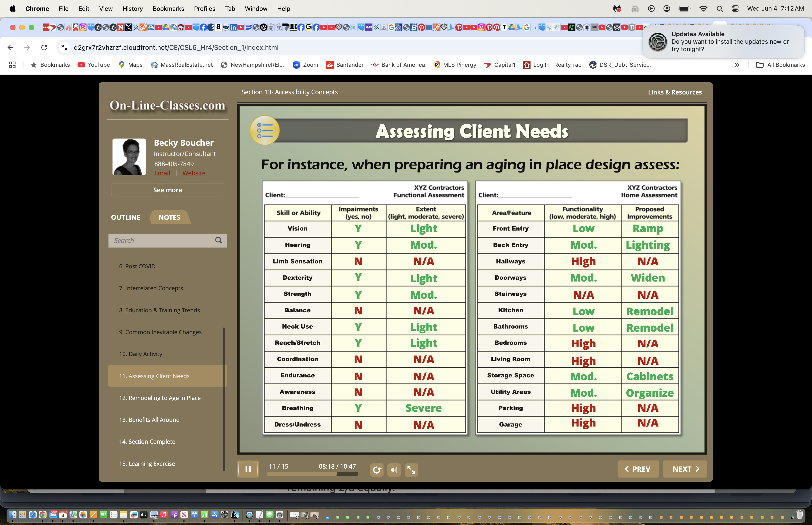Open the All Bookmarks folder
812x525 pixels.
tap(780, 65)
